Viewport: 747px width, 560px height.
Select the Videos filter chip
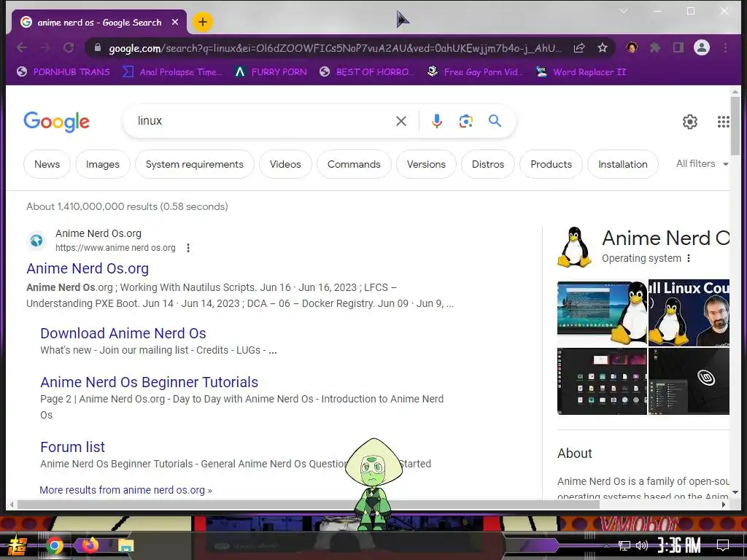(285, 164)
